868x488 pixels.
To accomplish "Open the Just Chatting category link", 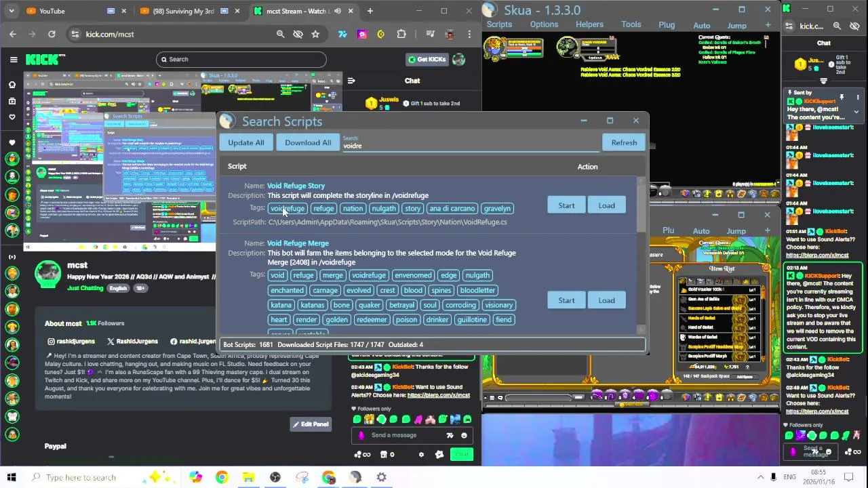I will 85,288.
